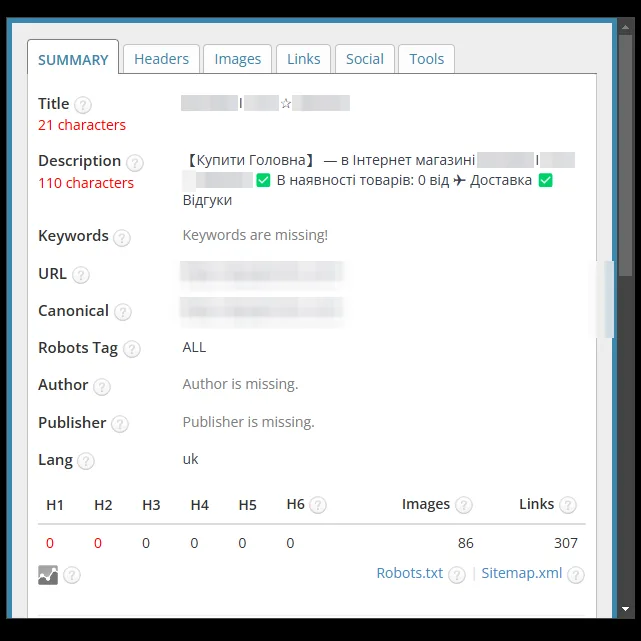Open the Headers tab

click(x=161, y=59)
